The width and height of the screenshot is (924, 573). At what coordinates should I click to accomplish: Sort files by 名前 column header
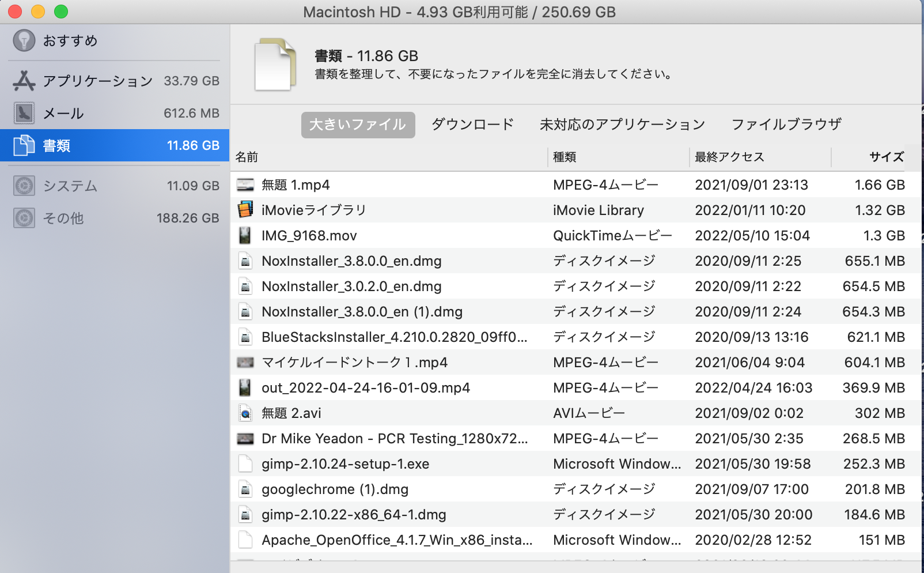tap(247, 157)
